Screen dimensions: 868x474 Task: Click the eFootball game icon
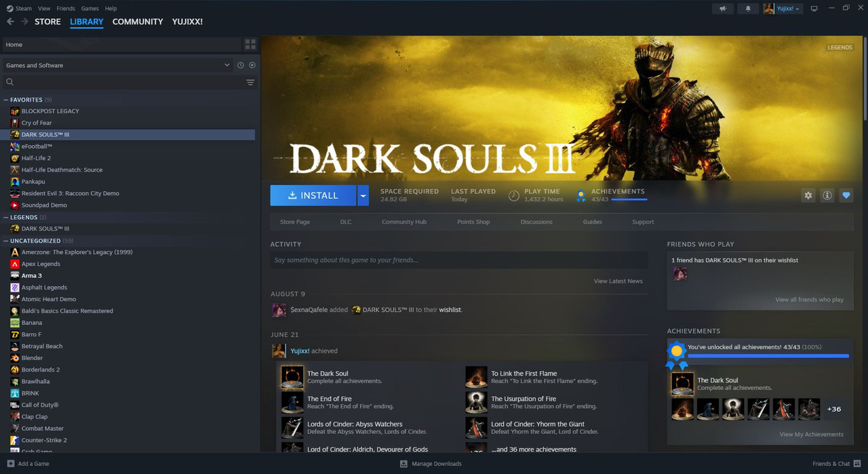15,146
